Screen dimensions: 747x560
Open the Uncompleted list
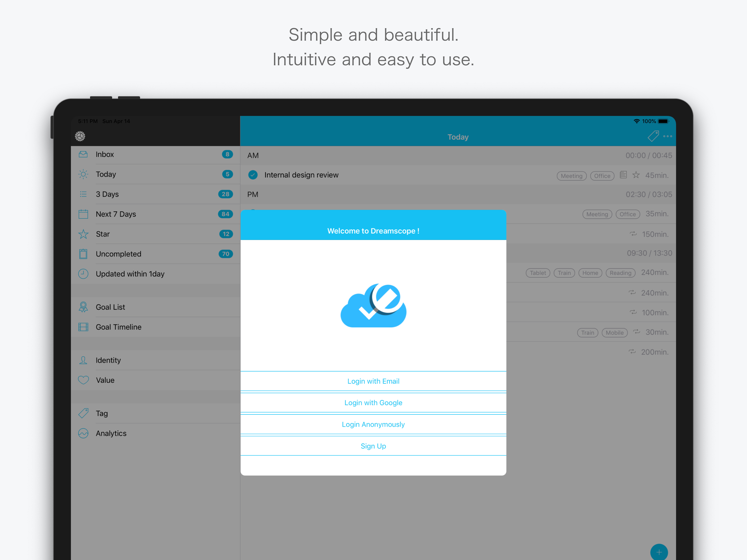[x=155, y=254]
